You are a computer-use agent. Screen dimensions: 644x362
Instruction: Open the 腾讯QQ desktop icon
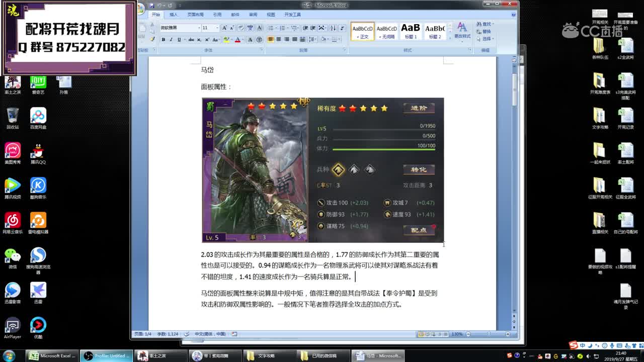(38, 154)
